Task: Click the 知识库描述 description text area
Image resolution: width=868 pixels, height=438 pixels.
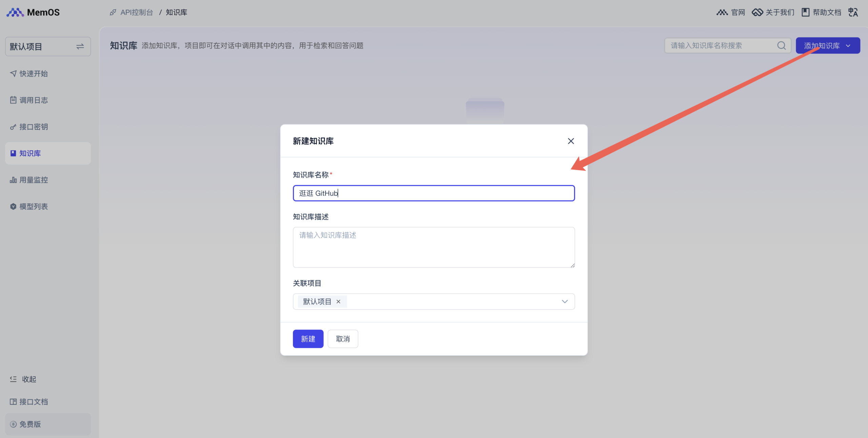Action: [434, 247]
